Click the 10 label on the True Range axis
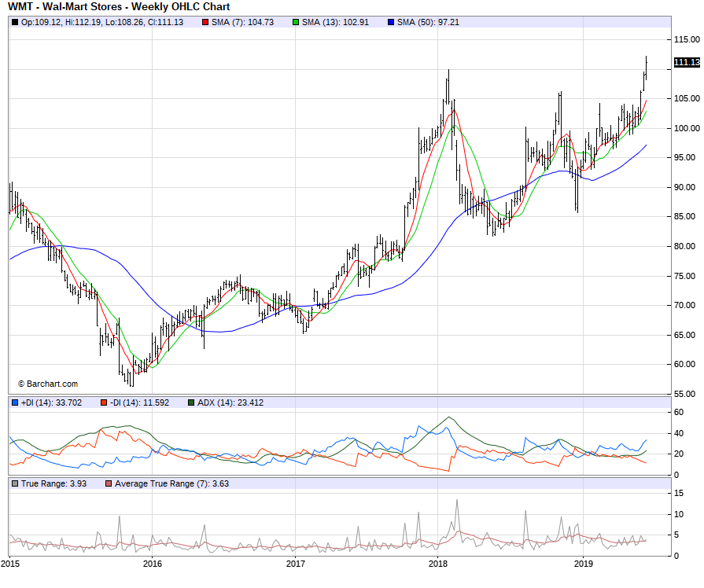704x588 pixels. click(679, 514)
